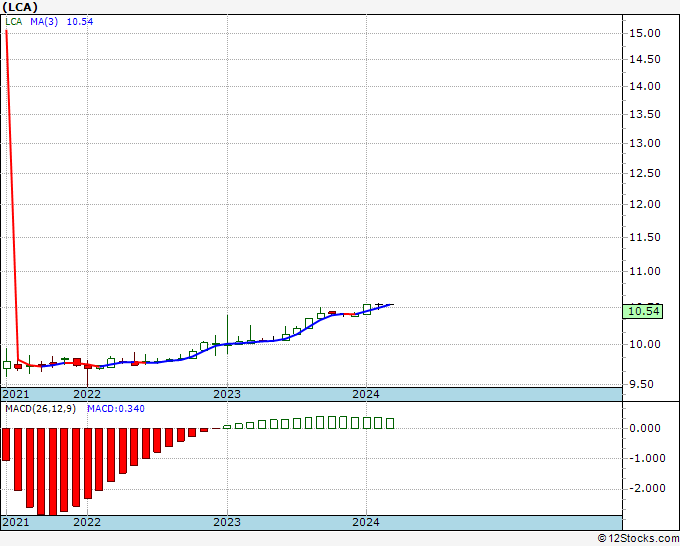Click the long-wick candlestick at 2023 gridline

(227, 334)
